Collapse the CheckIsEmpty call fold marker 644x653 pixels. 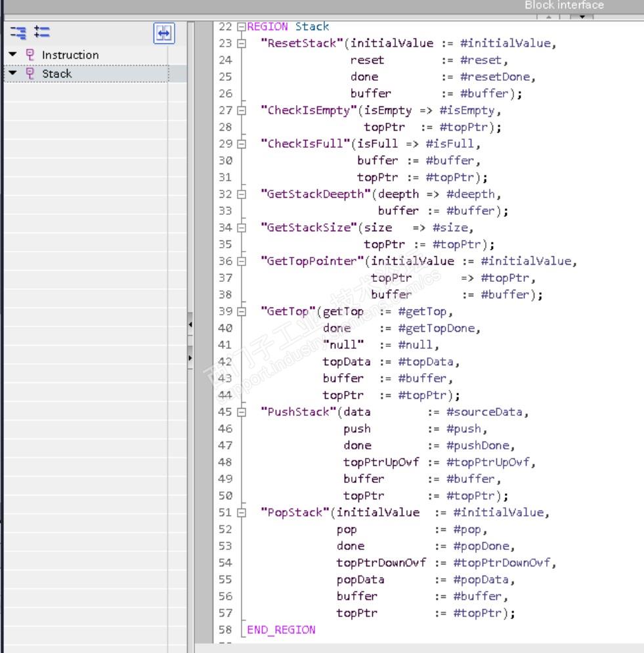242,110
